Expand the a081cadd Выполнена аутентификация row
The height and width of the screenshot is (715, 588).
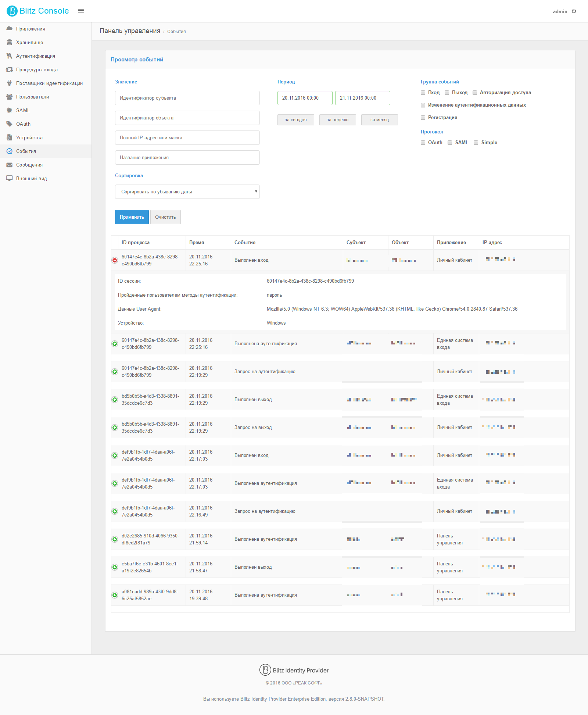pos(115,595)
